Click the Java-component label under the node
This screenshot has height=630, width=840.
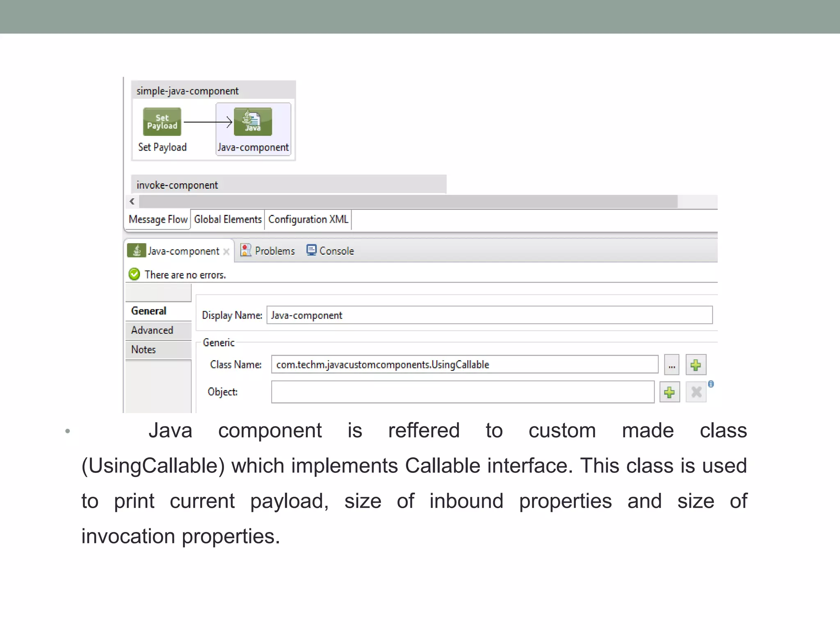coord(253,147)
